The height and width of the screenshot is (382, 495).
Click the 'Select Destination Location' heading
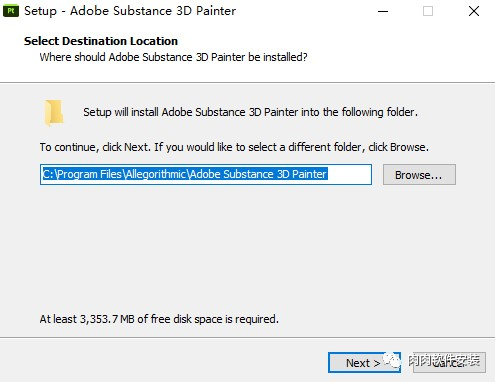tap(101, 41)
